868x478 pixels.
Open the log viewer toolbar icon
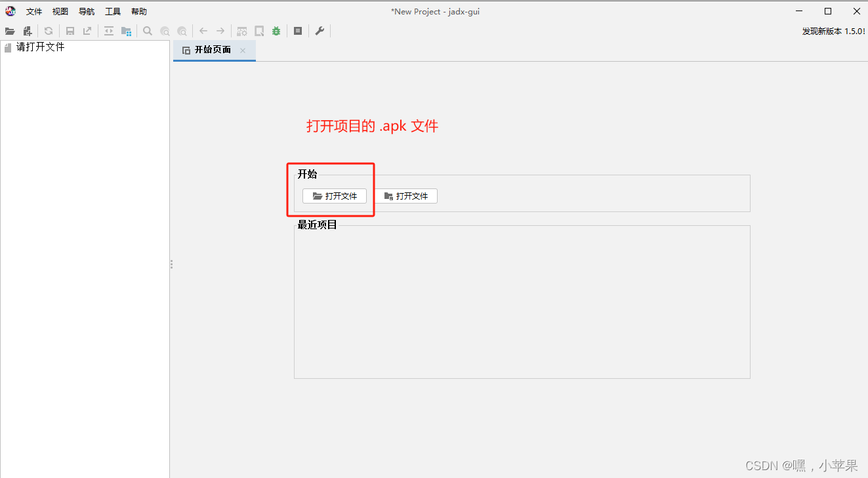(298, 31)
